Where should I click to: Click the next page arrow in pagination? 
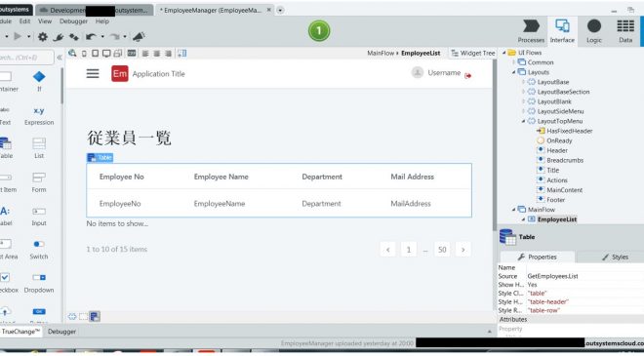463,250
